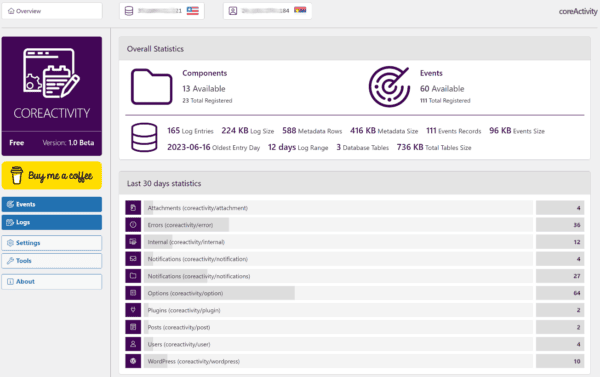The image size is (600, 377).
Task: Click Posts (coreactivity/post) label
Action: coord(179,327)
